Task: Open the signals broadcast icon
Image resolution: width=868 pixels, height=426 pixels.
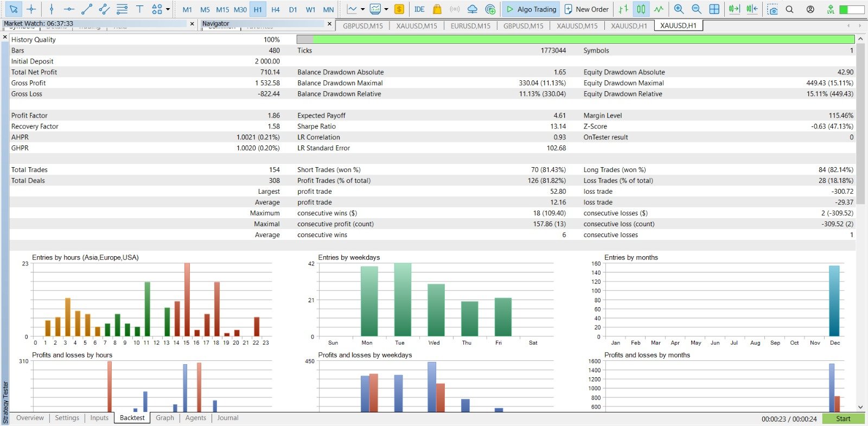Action: pos(455,9)
